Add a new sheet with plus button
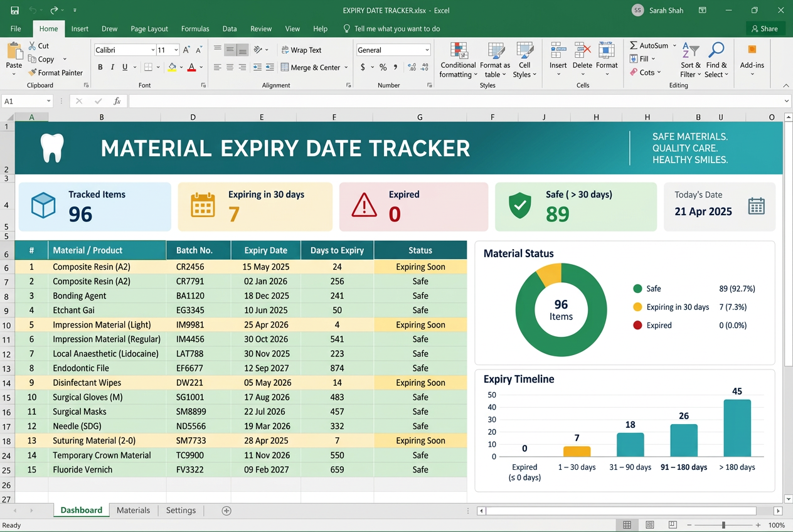This screenshot has width=793, height=532. [x=226, y=511]
